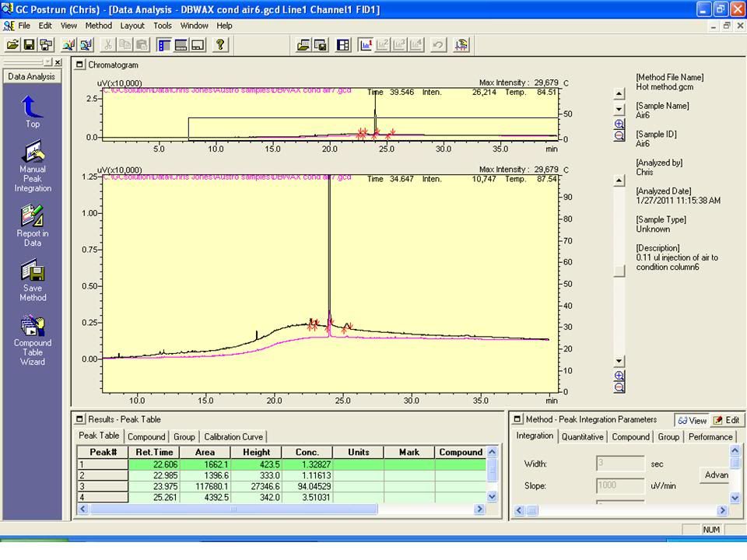747x560 pixels.
Task: Toggle the View mode button in Method panel
Action: 691,420
